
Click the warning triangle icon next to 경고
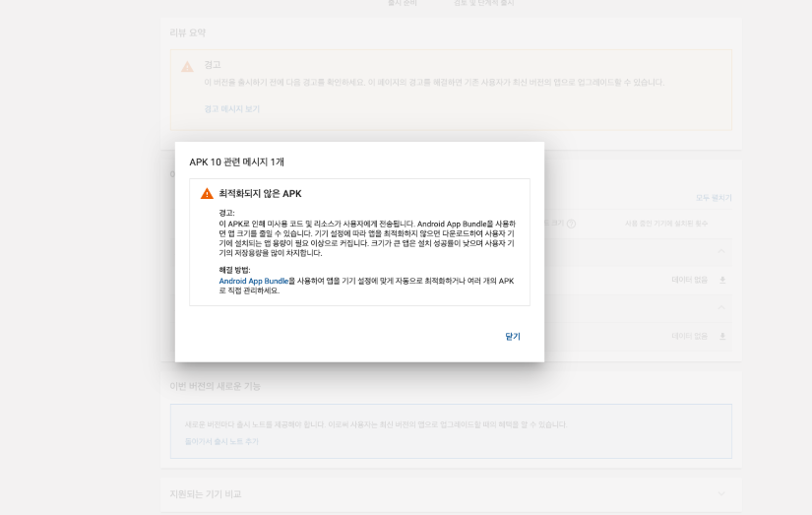(x=187, y=67)
